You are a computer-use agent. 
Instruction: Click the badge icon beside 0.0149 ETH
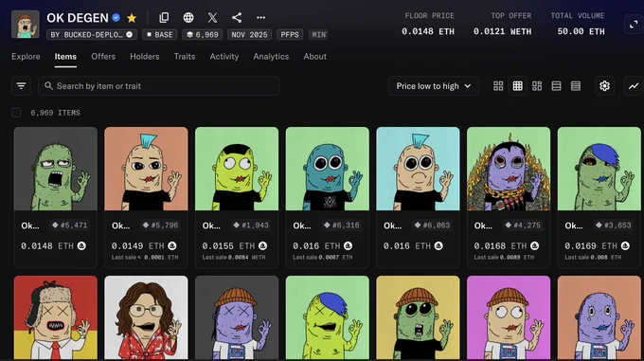[172, 245]
